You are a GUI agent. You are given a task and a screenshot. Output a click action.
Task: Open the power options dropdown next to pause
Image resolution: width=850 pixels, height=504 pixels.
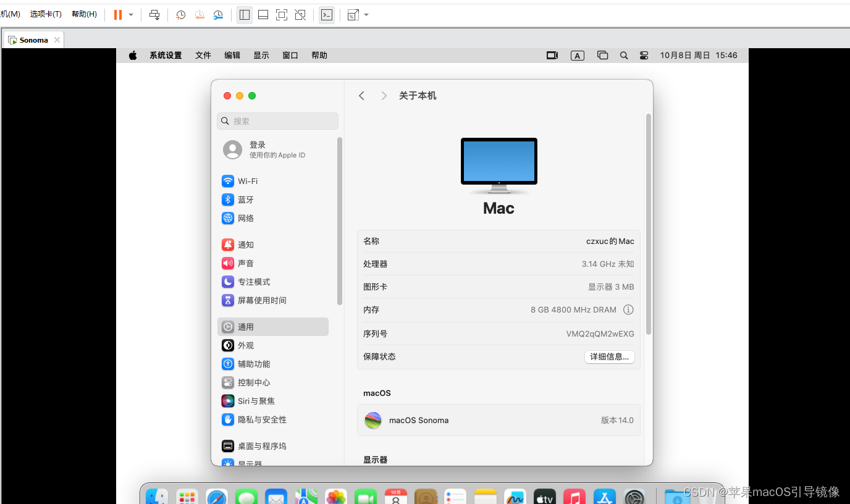[131, 15]
